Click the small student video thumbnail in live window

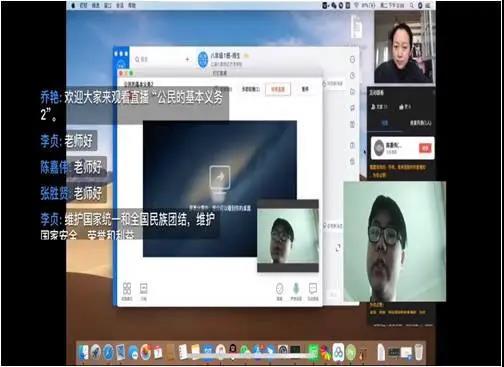[x=288, y=236]
